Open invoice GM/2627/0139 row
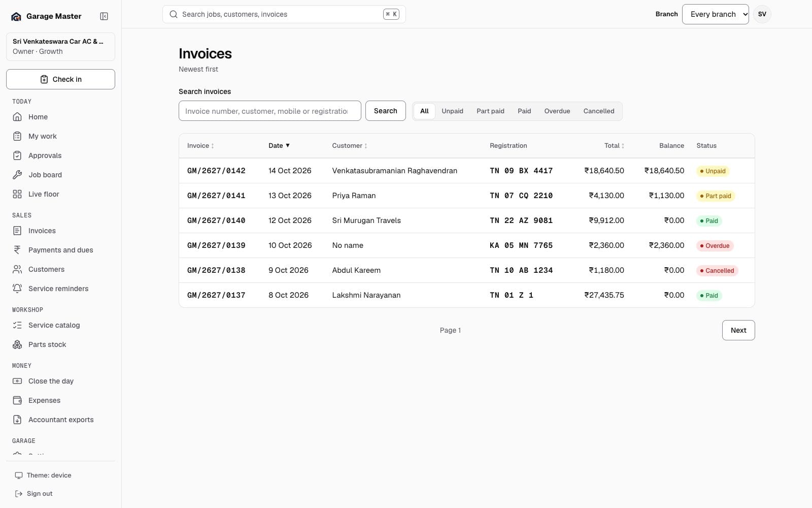The width and height of the screenshot is (812, 508). [x=467, y=245]
